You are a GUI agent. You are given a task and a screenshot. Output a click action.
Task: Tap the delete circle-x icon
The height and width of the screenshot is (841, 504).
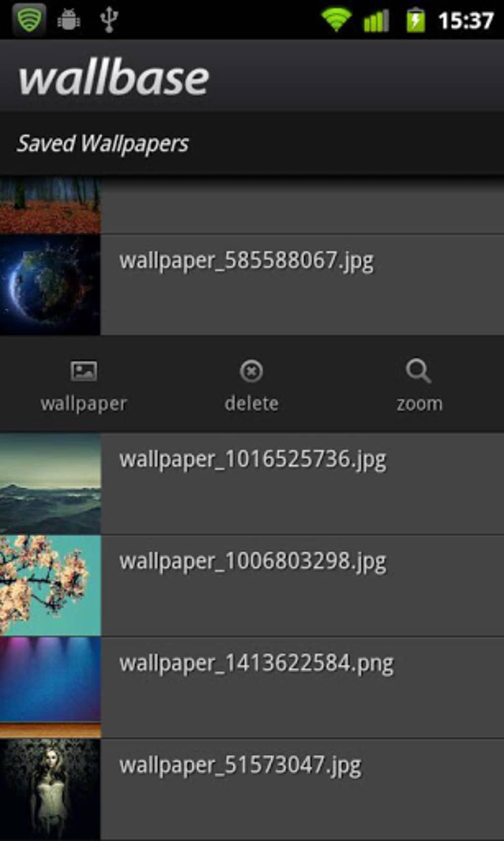[251, 371]
